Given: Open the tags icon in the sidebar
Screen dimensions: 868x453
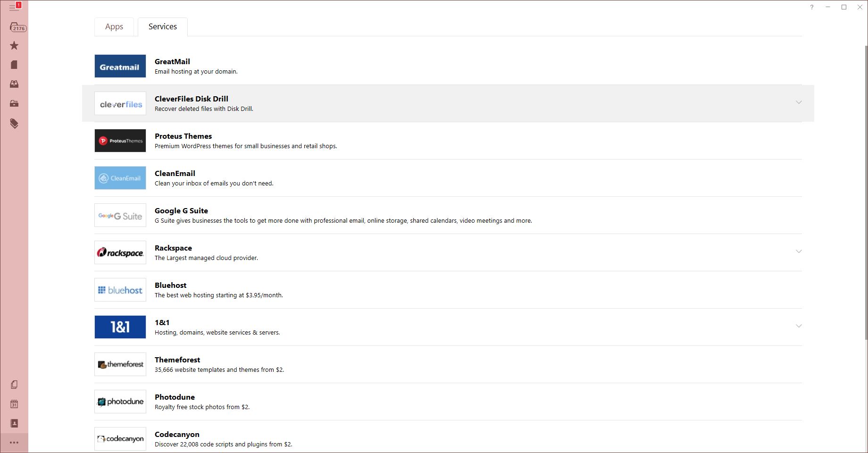Looking at the screenshot, I should [14, 124].
